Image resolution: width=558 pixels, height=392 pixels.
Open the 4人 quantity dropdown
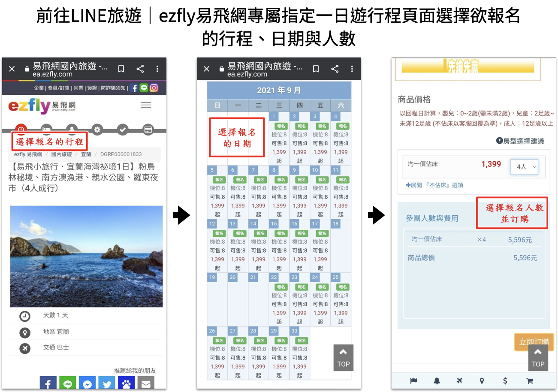tap(524, 167)
